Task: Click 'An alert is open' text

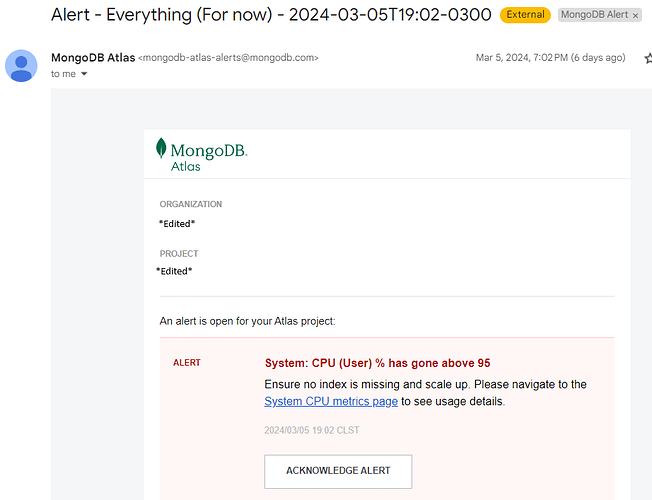Action: pyautogui.click(x=247, y=321)
